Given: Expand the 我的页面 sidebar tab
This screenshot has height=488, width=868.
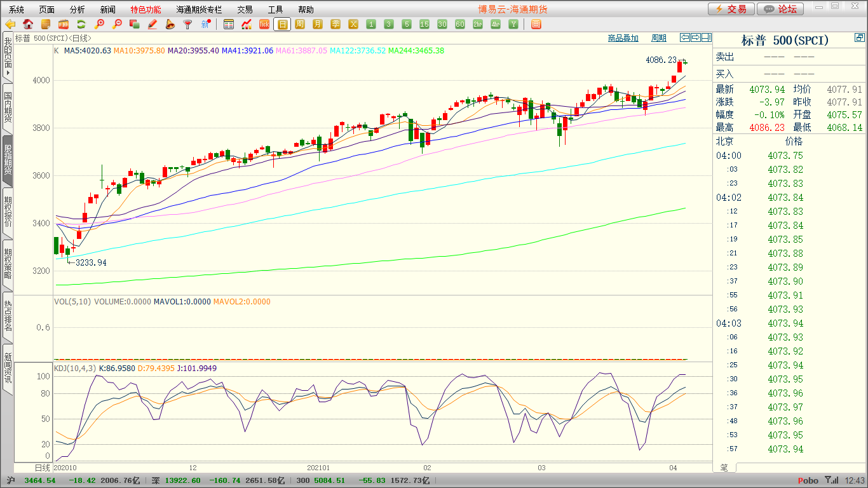Looking at the screenshot, I should click(8, 57).
